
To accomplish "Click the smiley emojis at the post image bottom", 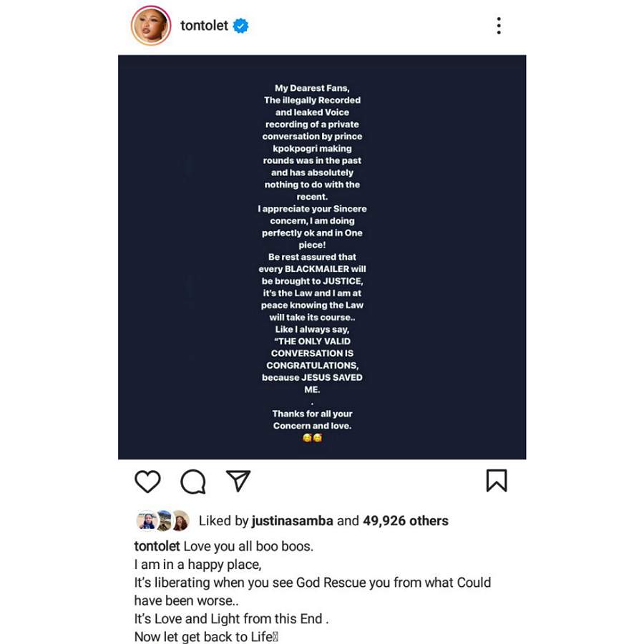I will pyautogui.click(x=312, y=438).
